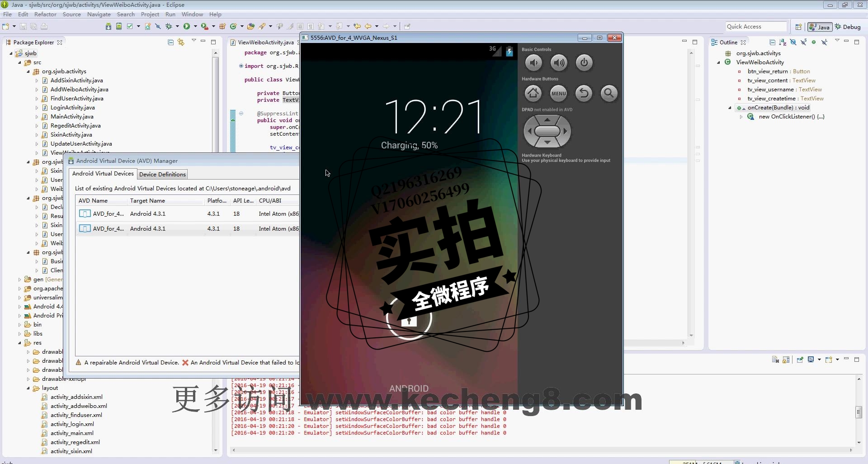
Task: Click the Debug bug icon in the toolbar
Action: point(169,26)
